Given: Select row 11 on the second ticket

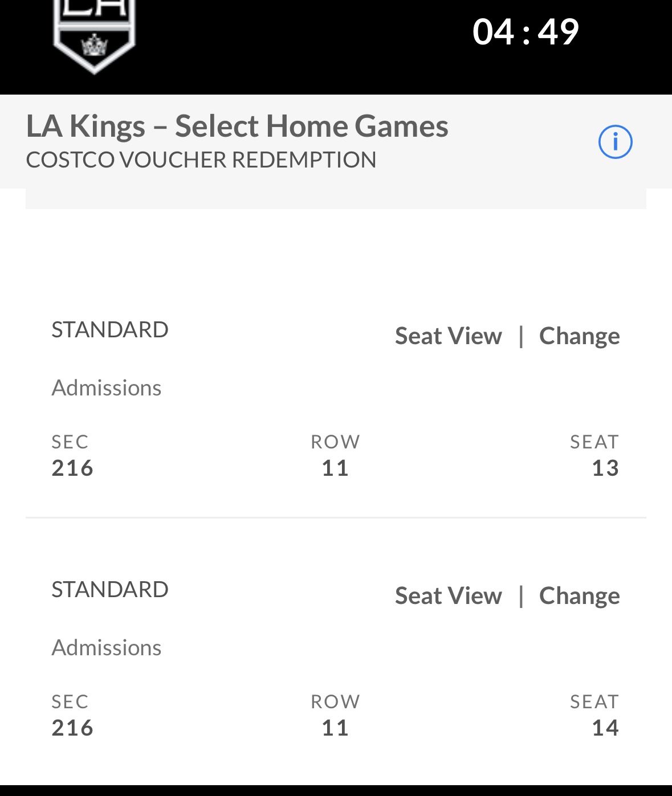Looking at the screenshot, I should (x=335, y=728).
